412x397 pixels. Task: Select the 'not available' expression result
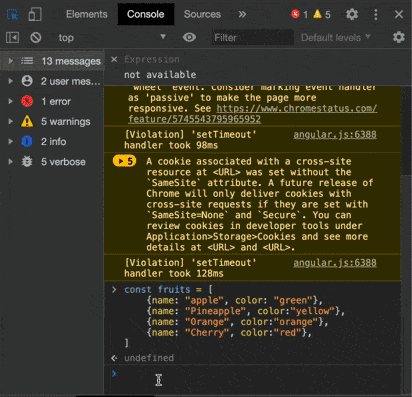(x=160, y=75)
